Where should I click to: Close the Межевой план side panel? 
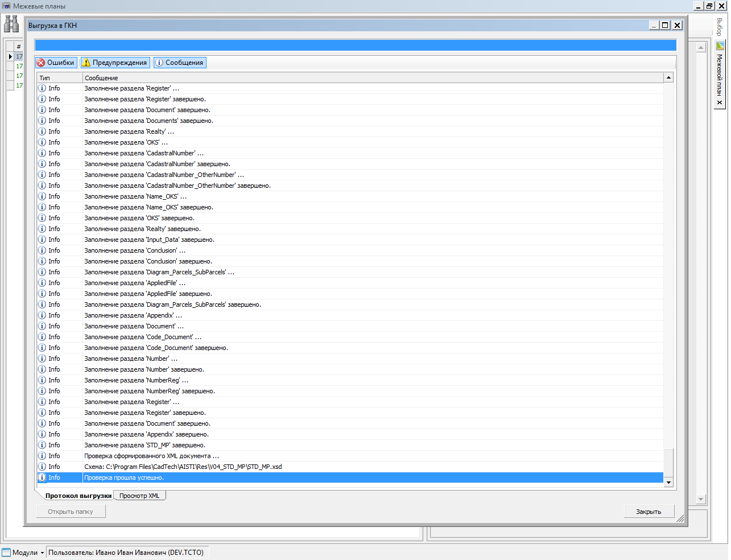click(x=720, y=102)
